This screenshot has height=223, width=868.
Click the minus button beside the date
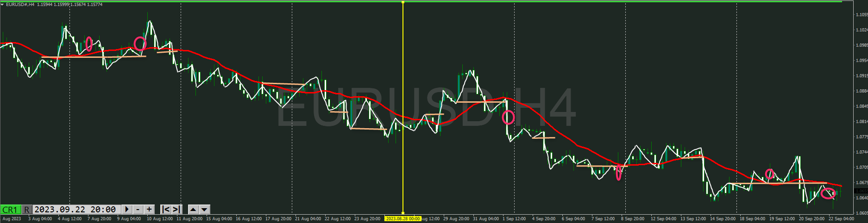click(x=138, y=210)
